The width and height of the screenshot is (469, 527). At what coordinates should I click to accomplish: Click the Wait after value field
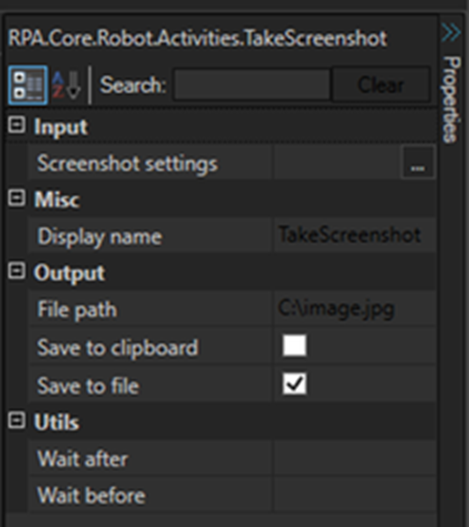coord(355,457)
